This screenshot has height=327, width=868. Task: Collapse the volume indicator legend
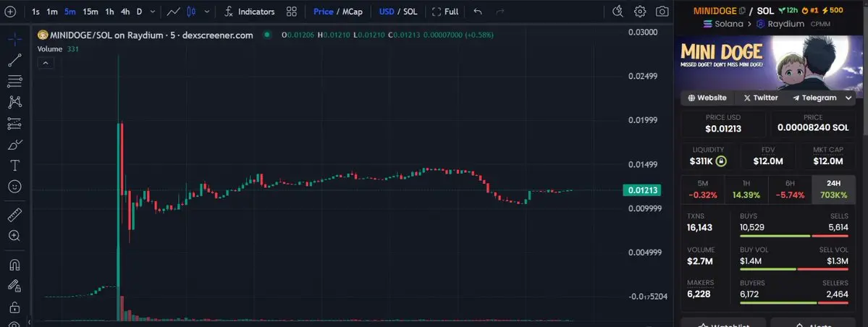point(46,63)
